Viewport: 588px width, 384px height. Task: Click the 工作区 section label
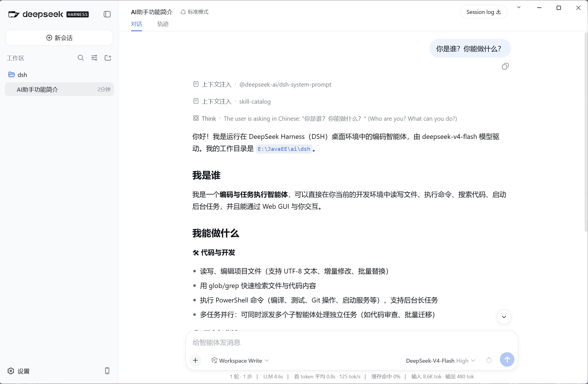click(16, 58)
